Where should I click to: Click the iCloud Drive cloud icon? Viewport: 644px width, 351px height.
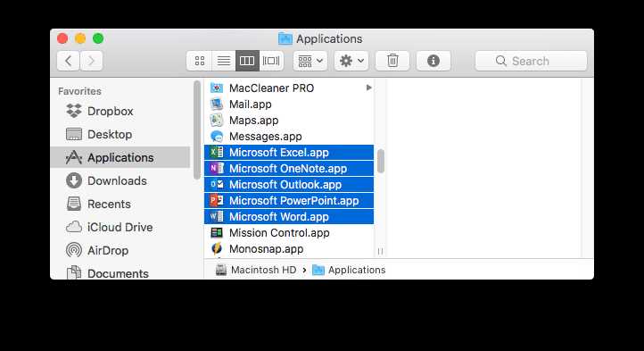pos(74,227)
